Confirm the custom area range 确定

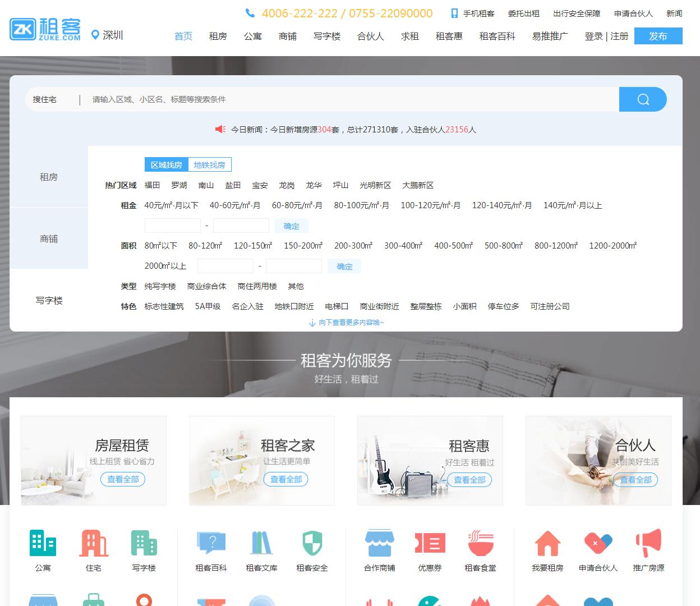(344, 267)
